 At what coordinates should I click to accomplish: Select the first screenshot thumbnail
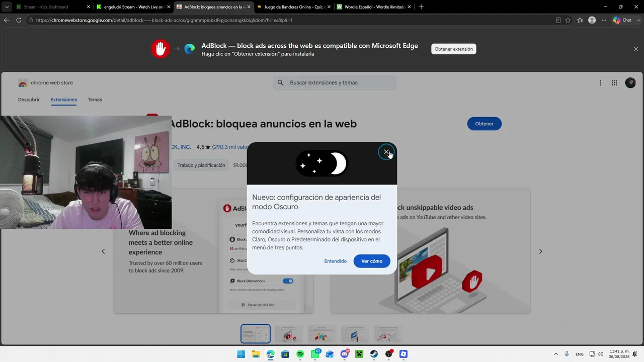[x=256, y=334]
